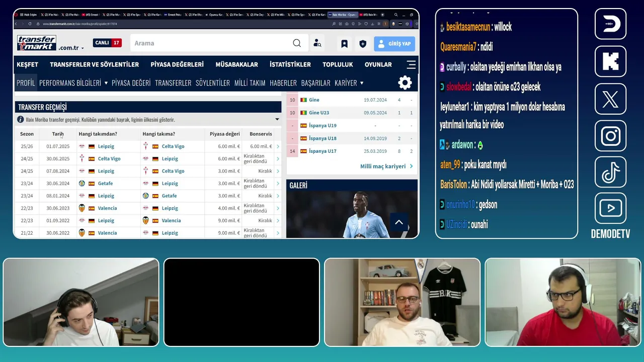Select the Profil tab
644x362 pixels.
click(x=26, y=83)
